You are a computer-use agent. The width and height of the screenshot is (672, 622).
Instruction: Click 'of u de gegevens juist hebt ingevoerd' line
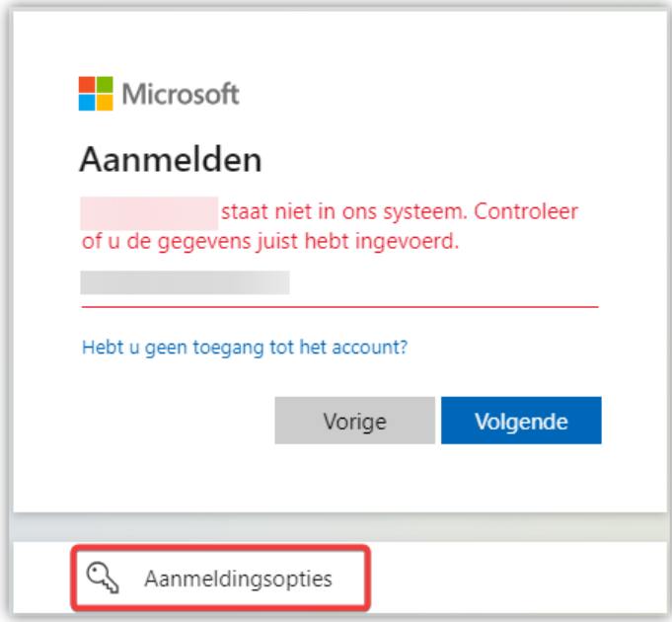(269, 242)
